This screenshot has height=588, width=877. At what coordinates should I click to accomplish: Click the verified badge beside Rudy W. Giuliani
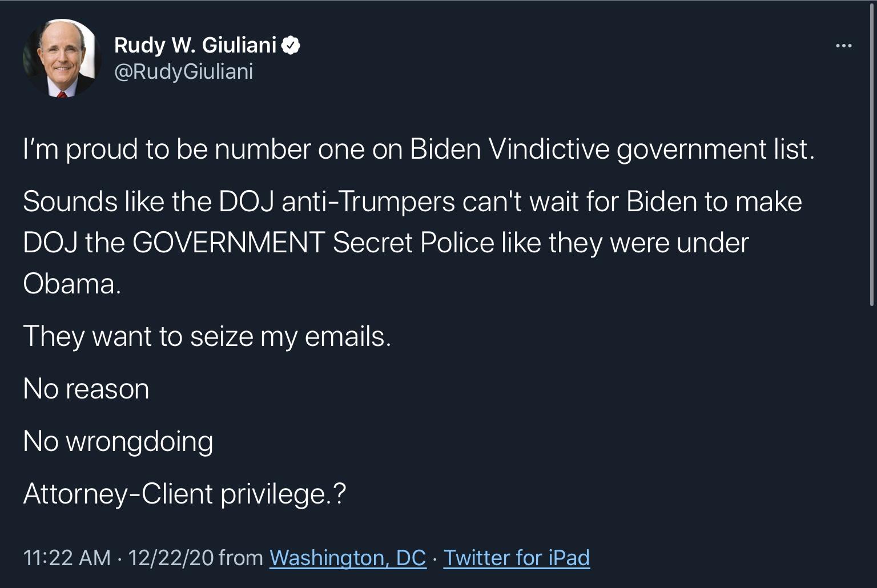point(291,45)
